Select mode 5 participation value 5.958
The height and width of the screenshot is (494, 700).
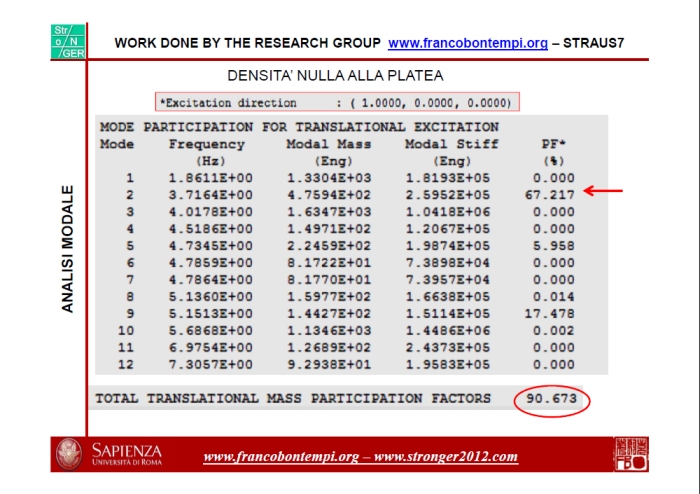pos(553,245)
